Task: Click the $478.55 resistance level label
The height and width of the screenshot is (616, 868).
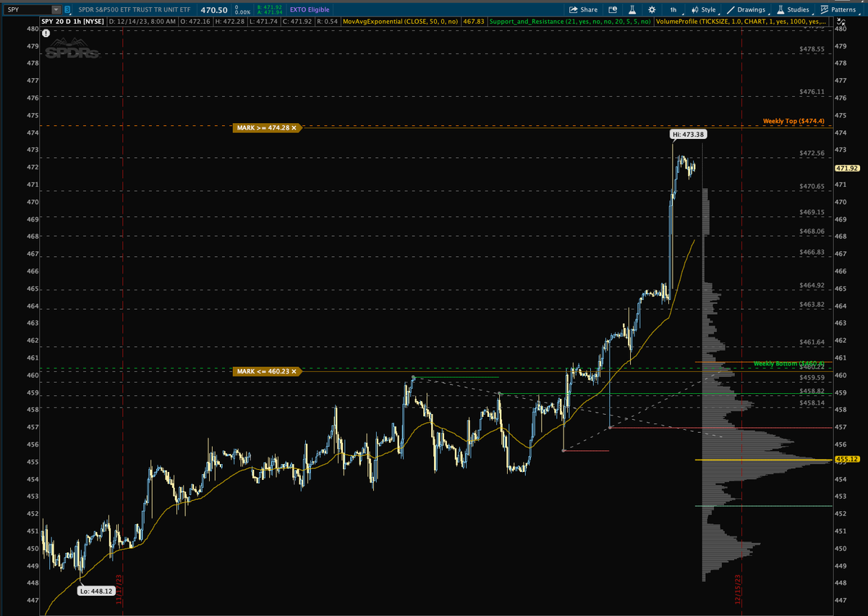Action: pos(812,48)
